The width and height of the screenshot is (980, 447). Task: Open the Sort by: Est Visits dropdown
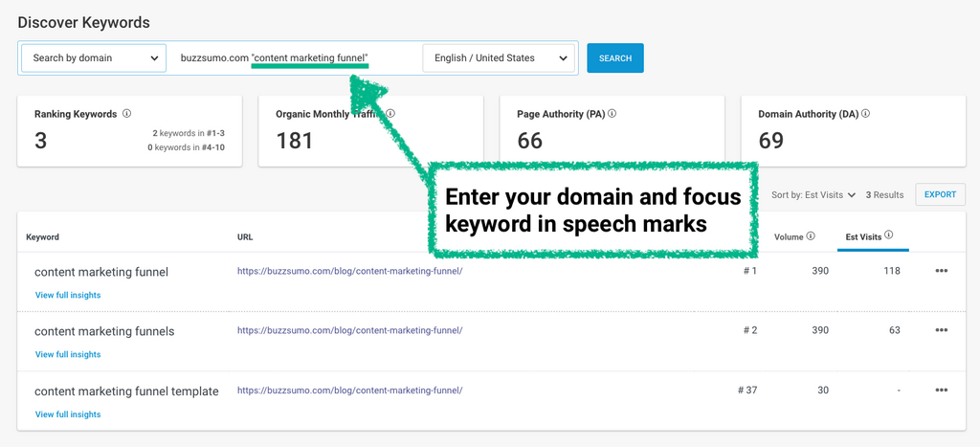(813, 195)
